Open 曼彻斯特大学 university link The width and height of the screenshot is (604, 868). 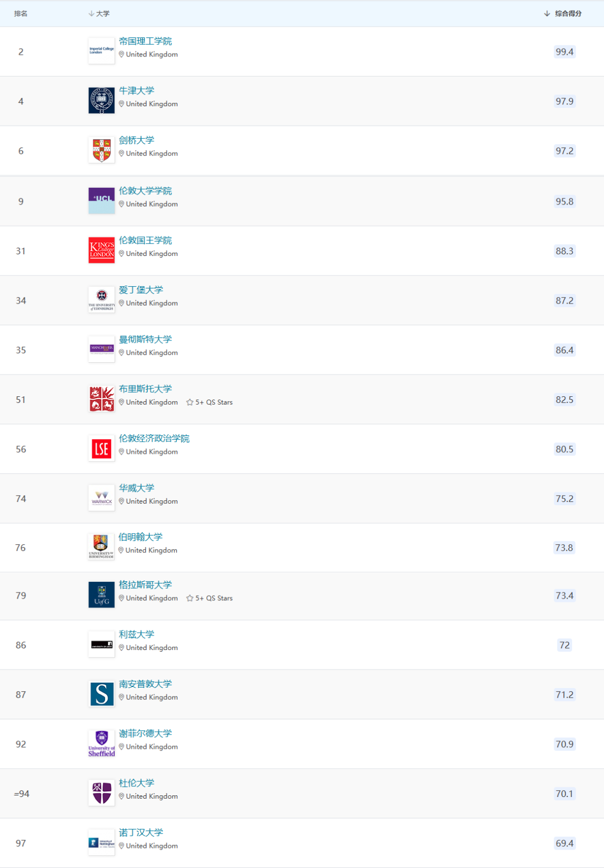click(x=145, y=339)
